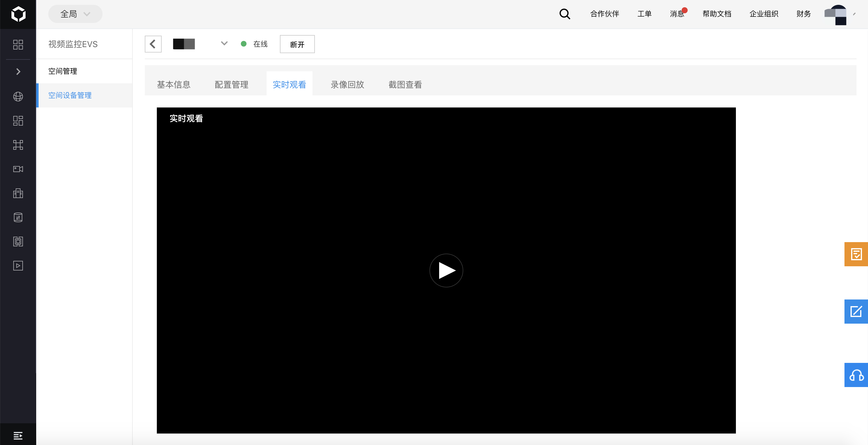The image size is (868, 445).
Task: Open the four-square dashboard grid icon
Action: click(x=18, y=45)
